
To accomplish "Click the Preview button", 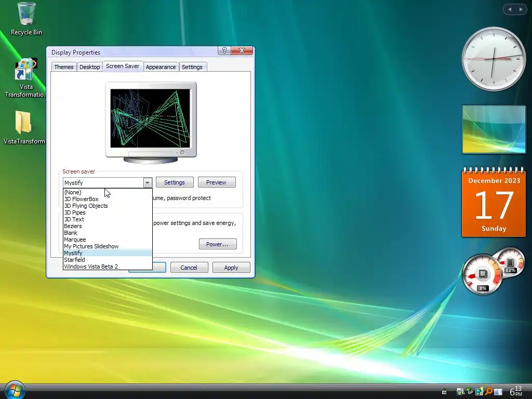I will (x=217, y=182).
